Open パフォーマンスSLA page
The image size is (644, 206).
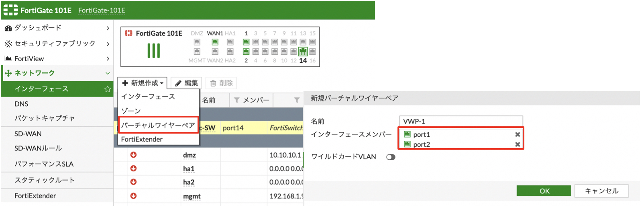pyautogui.click(x=44, y=164)
